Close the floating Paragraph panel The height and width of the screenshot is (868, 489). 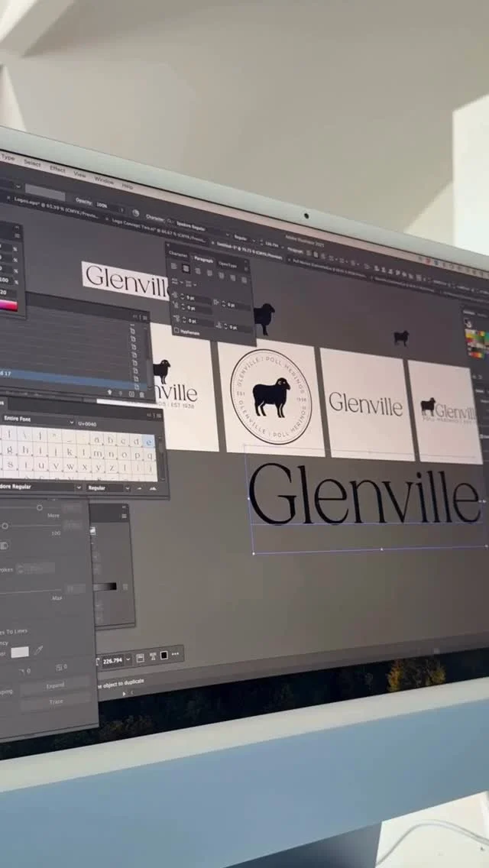(x=168, y=245)
